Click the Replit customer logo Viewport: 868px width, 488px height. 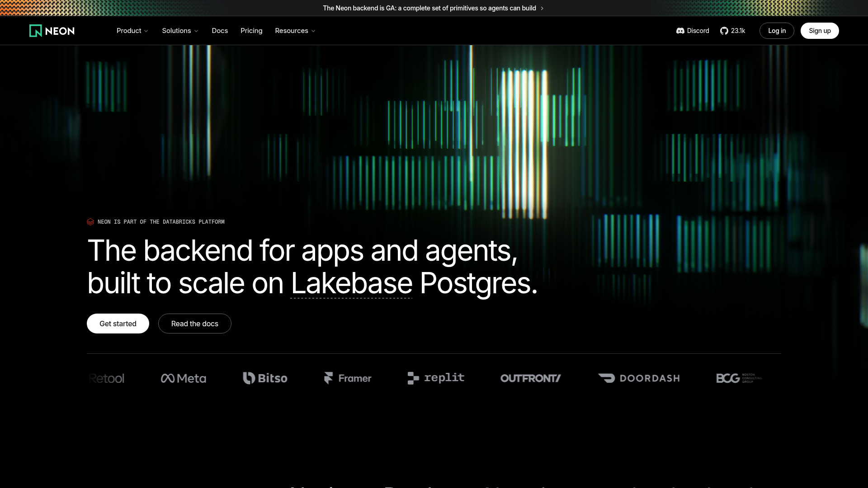(436, 378)
